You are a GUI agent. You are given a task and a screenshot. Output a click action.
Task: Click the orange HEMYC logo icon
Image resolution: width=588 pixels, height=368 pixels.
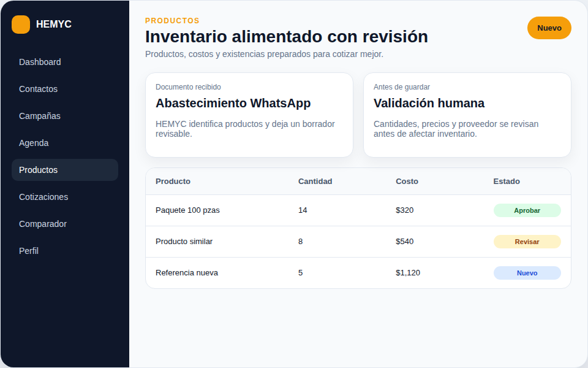pyautogui.click(x=21, y=25)
